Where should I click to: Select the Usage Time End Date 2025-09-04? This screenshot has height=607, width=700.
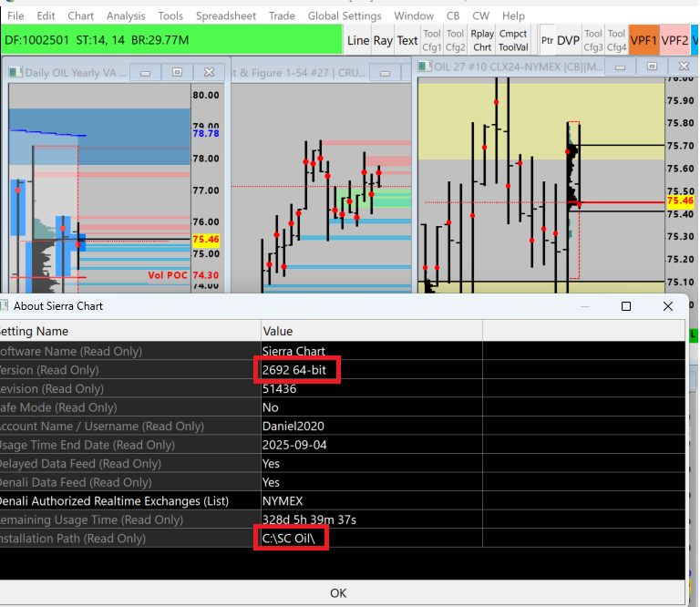[x=294, y=445]
